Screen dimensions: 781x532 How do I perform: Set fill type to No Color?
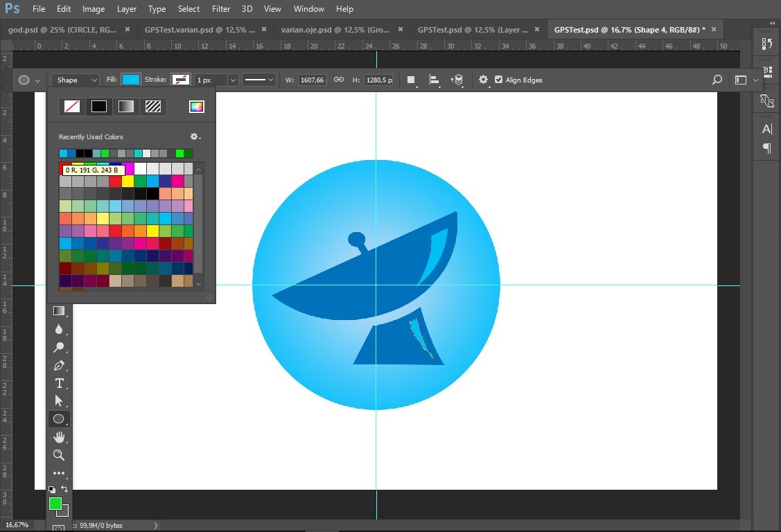(x=72, y=107)
